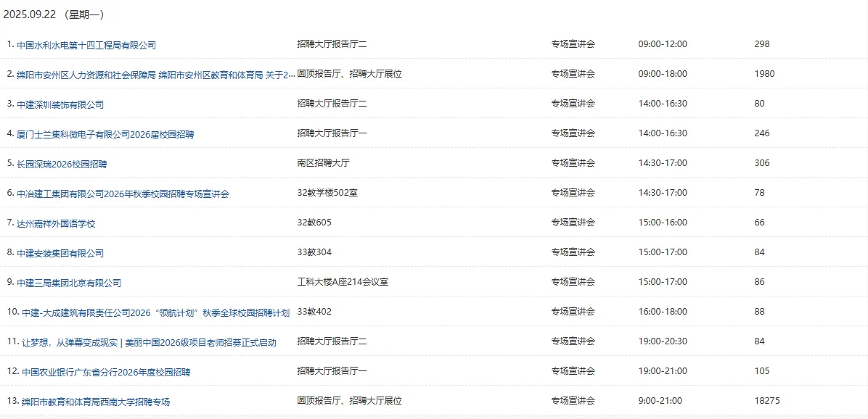The image size is (868, 419).
Task: Click view count 246
Action: 762,133
